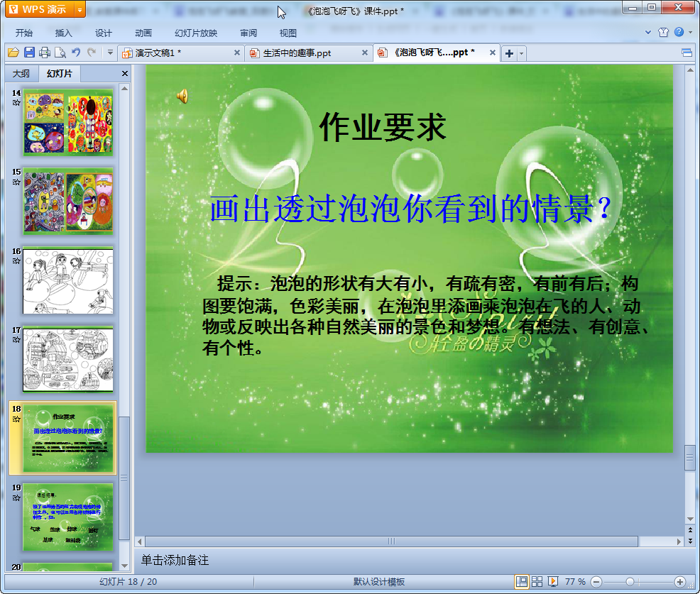Expand the dropdown next to new tab button
Screen dimensions: 700x594
[521, 53]
